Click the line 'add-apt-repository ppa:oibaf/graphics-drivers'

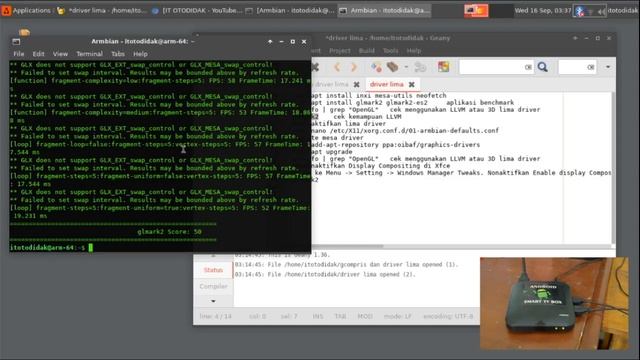396,144
